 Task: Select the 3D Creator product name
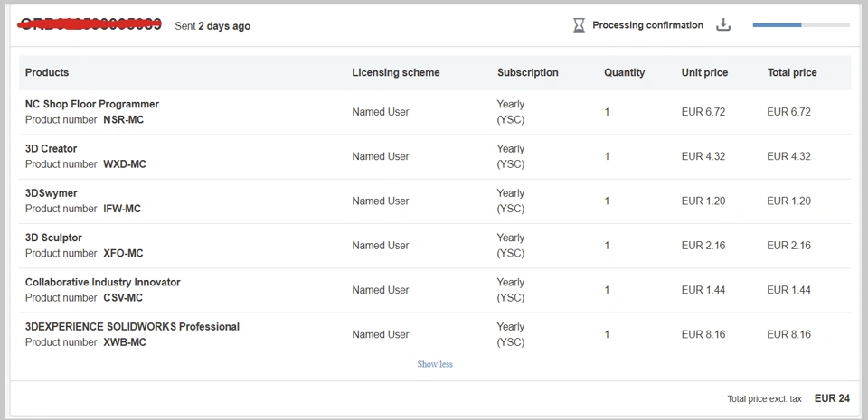click(52, 148)
